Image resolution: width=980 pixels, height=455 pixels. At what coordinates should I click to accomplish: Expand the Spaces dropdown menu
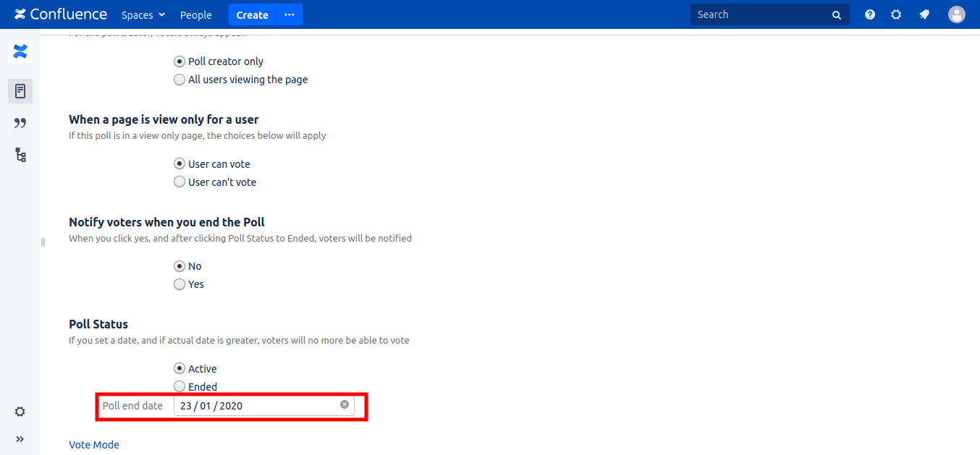tap(143, 14)
